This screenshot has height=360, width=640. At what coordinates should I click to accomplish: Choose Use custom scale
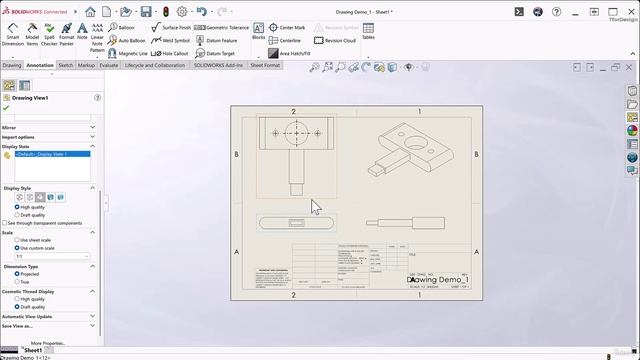tap(17, 248)
